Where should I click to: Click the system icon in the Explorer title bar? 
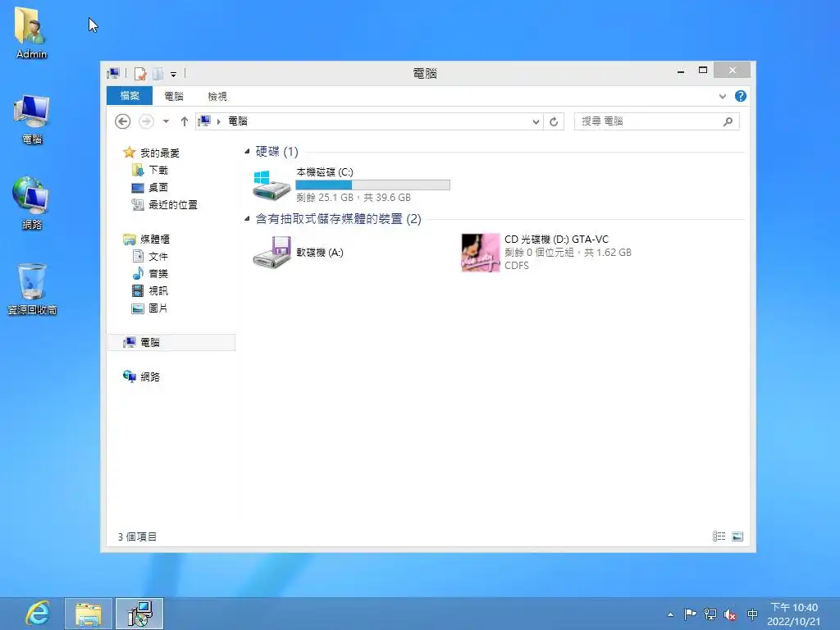(113, 73)
